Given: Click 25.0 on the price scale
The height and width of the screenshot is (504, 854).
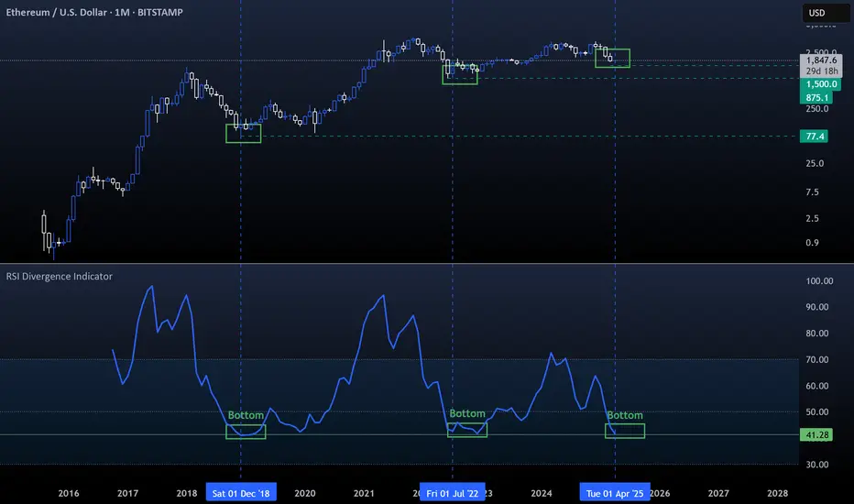Looking at the screenshot, I should 815,163.
